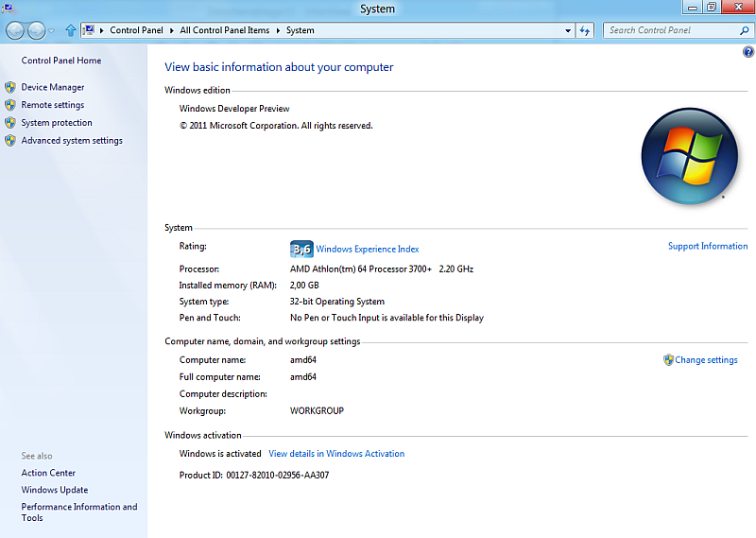The image size is (756, 538).
Task: Open Control Panel Home link
Action: click(x=61, y=61)
